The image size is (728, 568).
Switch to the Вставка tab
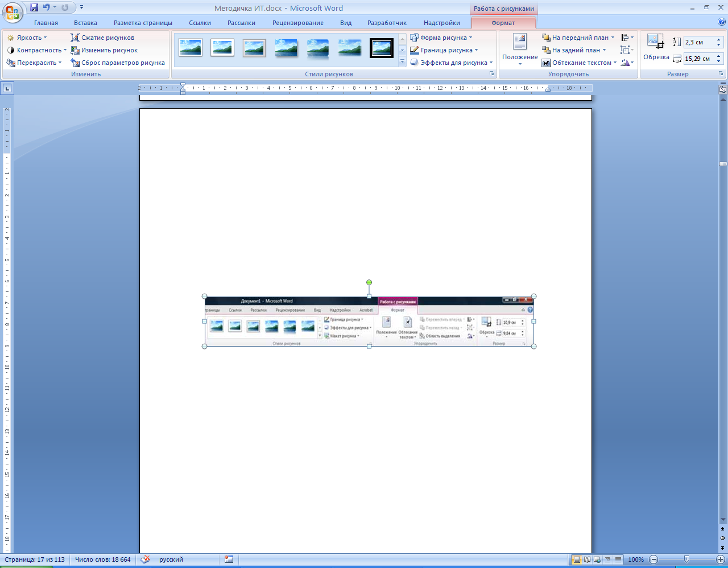[85, 23]
